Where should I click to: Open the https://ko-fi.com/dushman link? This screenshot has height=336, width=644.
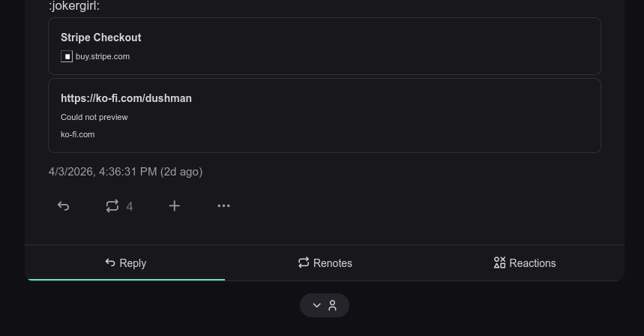point(126,98)
